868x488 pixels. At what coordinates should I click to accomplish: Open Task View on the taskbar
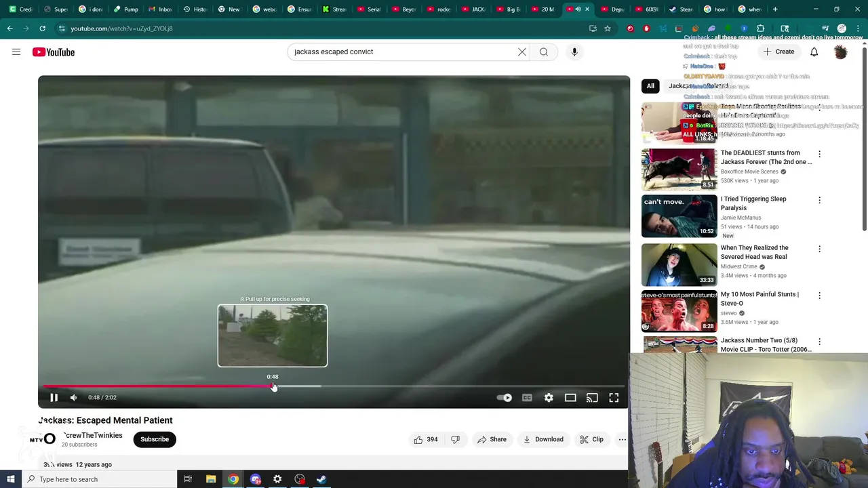pyautogui.click(x=188, y=479)
